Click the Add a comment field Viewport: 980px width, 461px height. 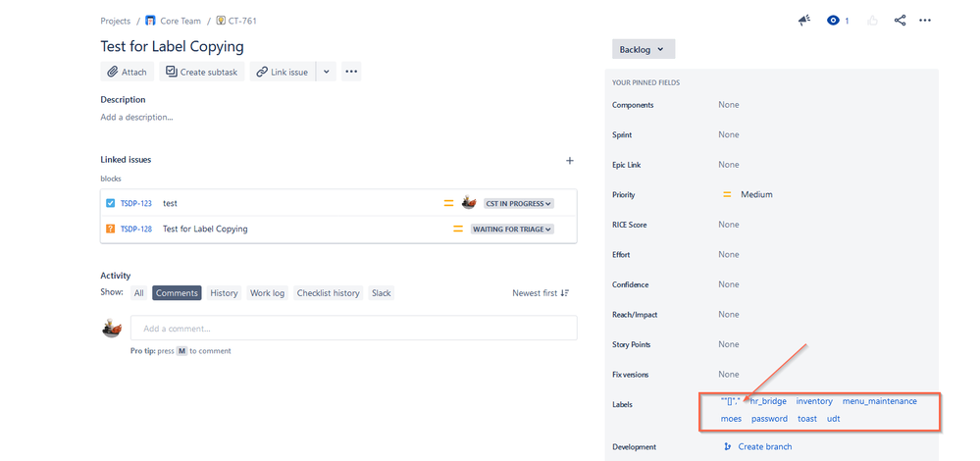point(354,328)
